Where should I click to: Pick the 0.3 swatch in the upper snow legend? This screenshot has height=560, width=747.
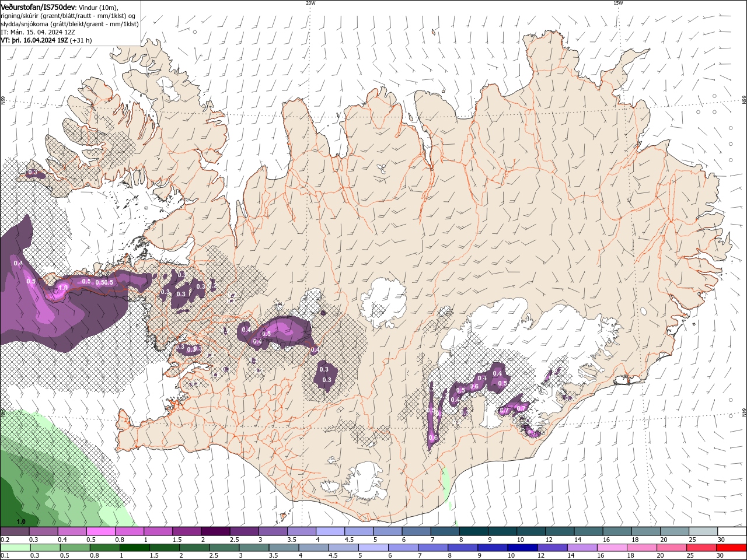(x=43, y=531)
